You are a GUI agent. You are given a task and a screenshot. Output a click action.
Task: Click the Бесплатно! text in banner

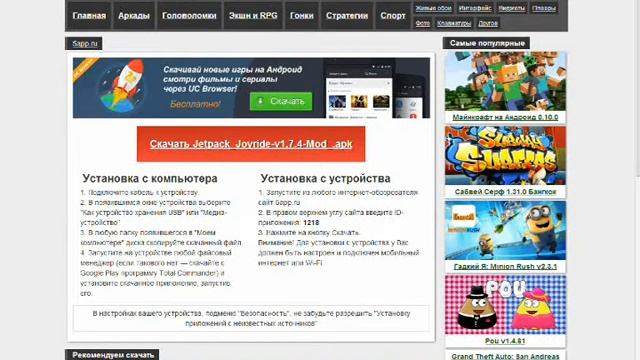pos(195,104)
